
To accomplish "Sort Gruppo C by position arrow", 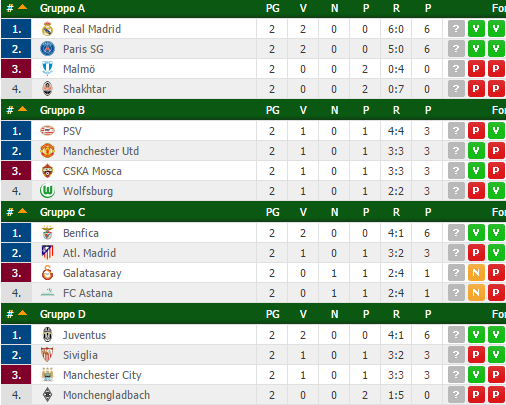I will pyautogui.click(x=22, y=211).
